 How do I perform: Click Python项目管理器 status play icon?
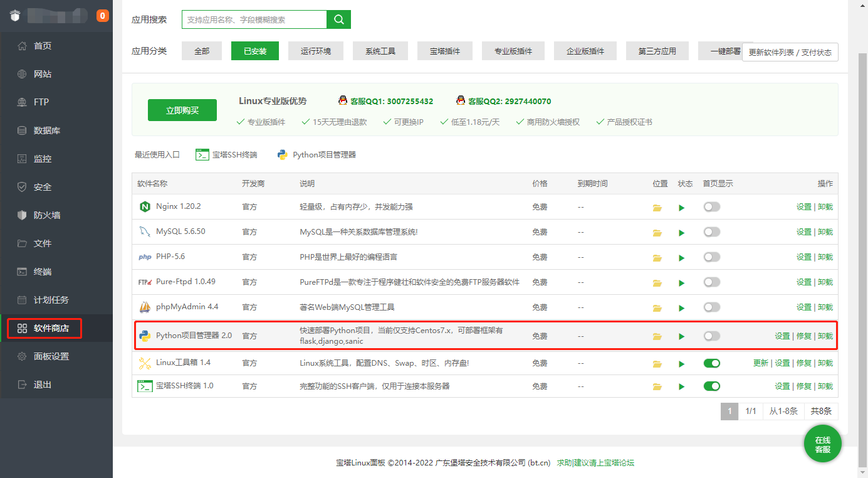(x=682, y=336)
